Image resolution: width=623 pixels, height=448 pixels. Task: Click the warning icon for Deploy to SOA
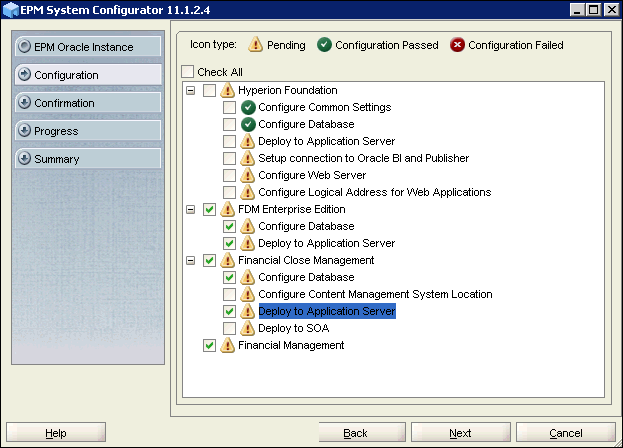coord(248,328)
